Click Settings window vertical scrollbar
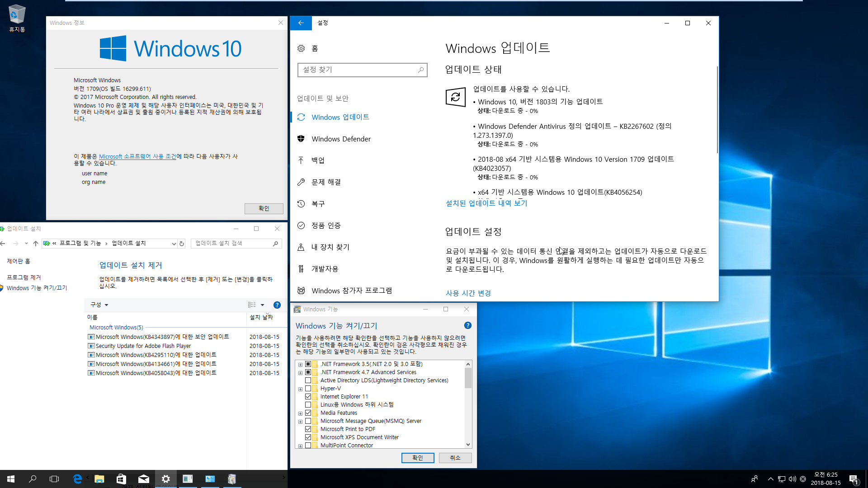The image size is (868, 488). tap(717, 110)
